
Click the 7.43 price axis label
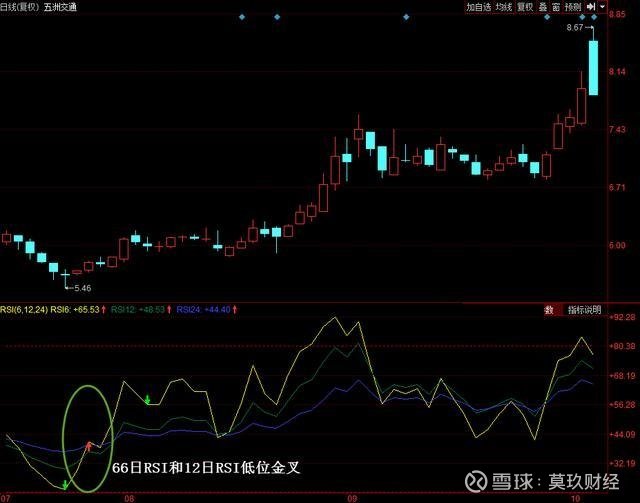617,129
